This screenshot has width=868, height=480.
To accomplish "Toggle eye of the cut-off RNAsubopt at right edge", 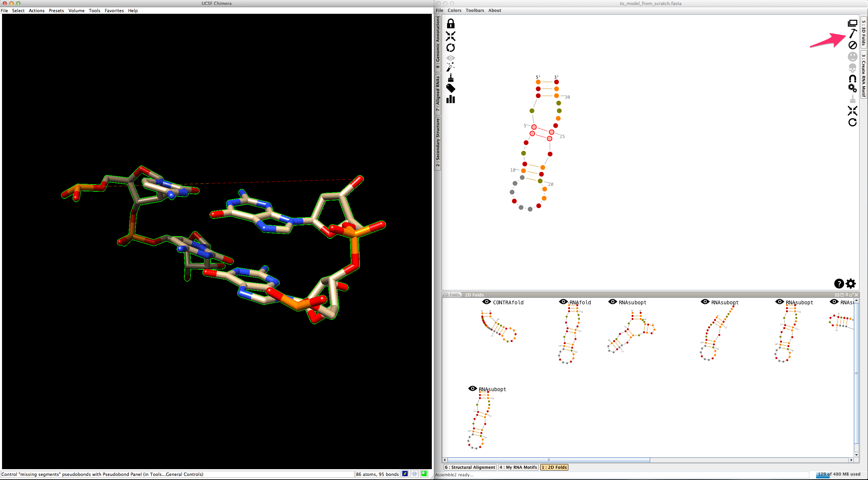I will point(834,302).
